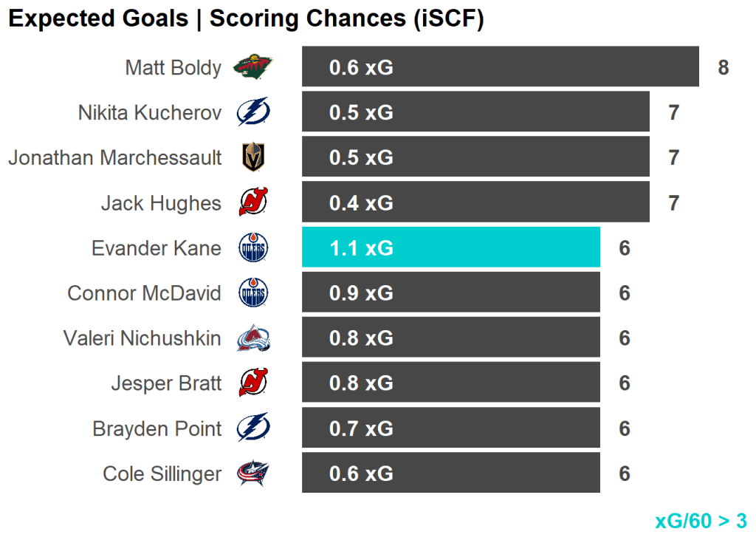Click Valeri Nichushkin's 0.8 xG bar
Image resolution: width=756 pixels, height=540 pixels.
coord(450,338)
